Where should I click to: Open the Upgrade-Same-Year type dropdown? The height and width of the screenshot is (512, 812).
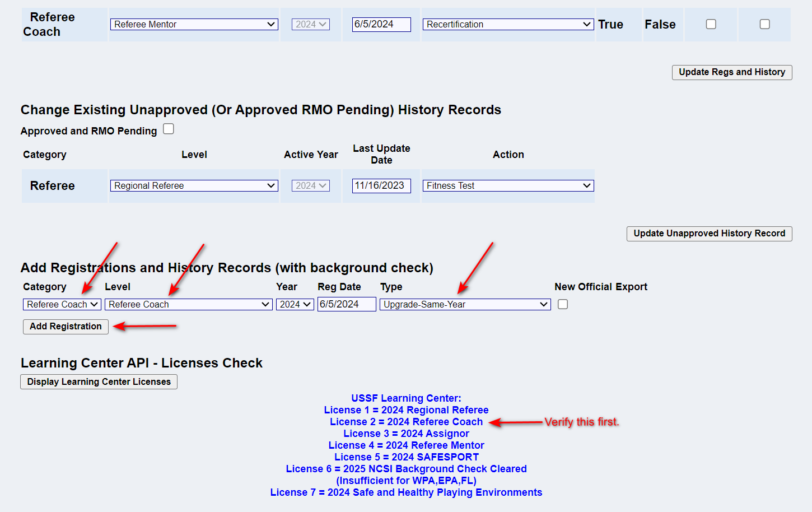465,304
